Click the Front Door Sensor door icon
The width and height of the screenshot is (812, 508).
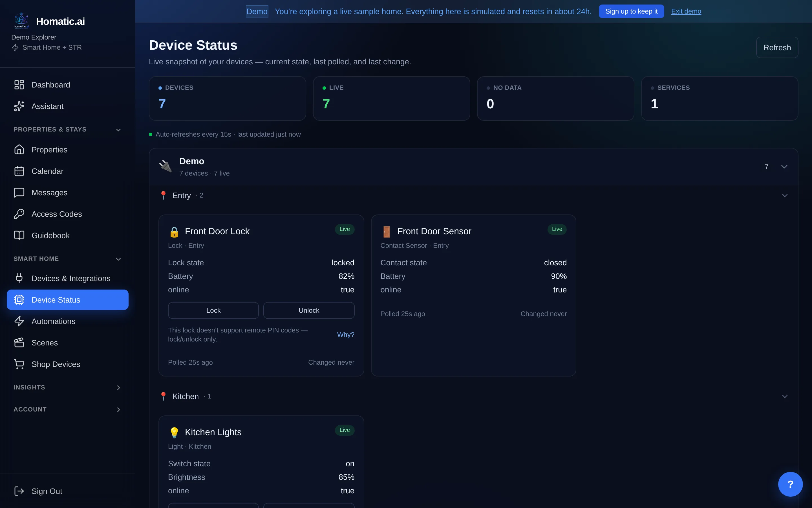[x=387, y=232]
